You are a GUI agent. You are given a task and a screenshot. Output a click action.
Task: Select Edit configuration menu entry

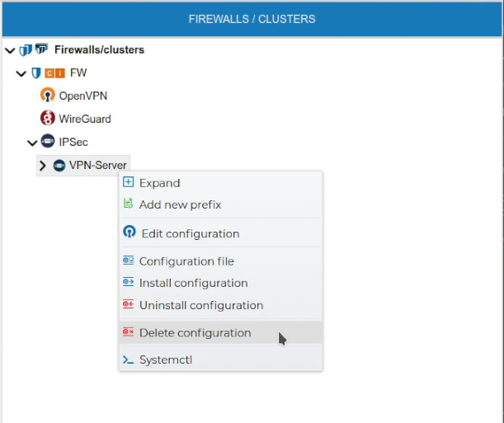pyautogui.click(x=190, y=233)
